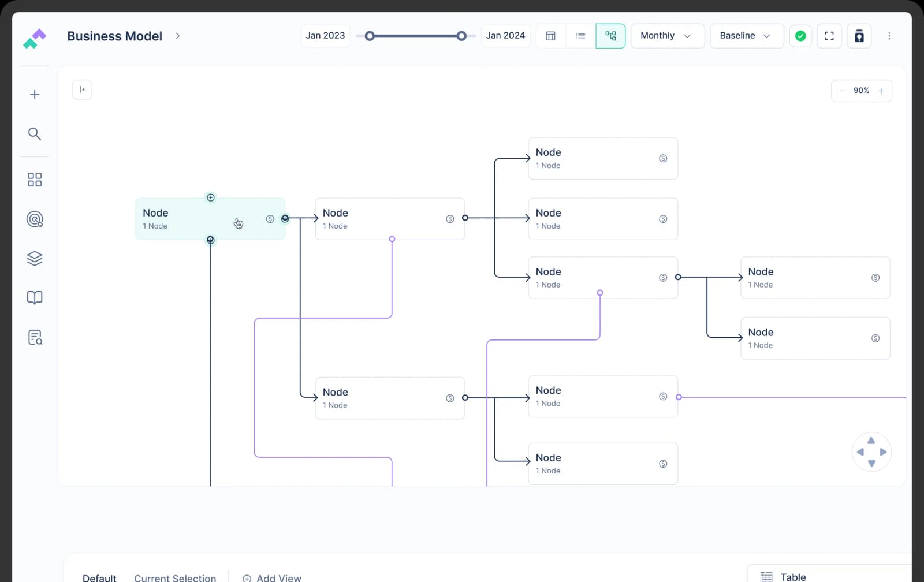Select the highlighted teal Node card
This screenshot has height=582, width=924.
pyautogui.click(x=210, y=219)
